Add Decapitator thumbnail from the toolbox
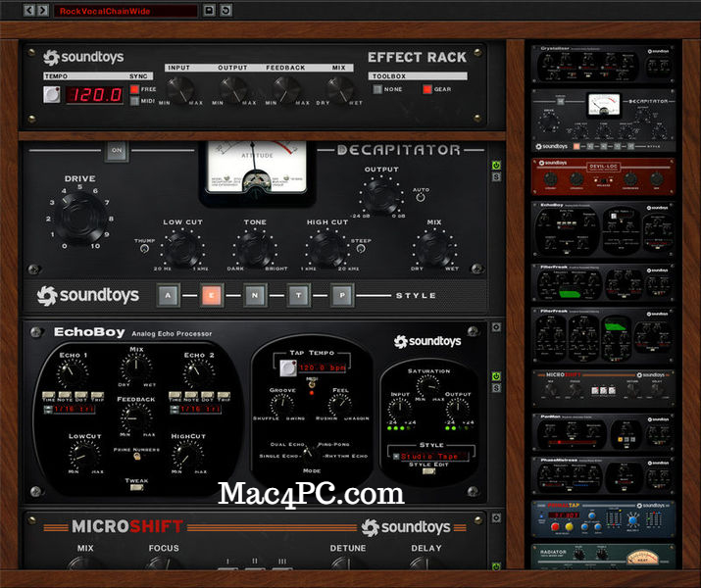 click(603, 121)
